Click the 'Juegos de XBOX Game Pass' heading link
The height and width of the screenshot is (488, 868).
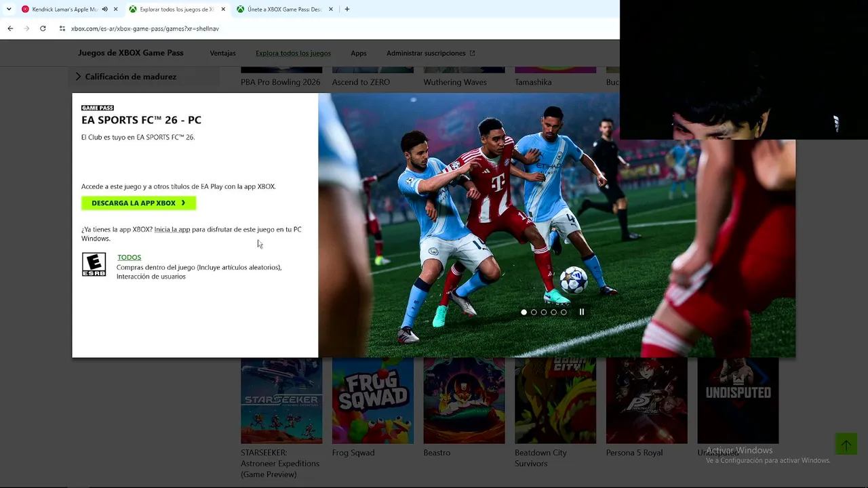(131, 53)
